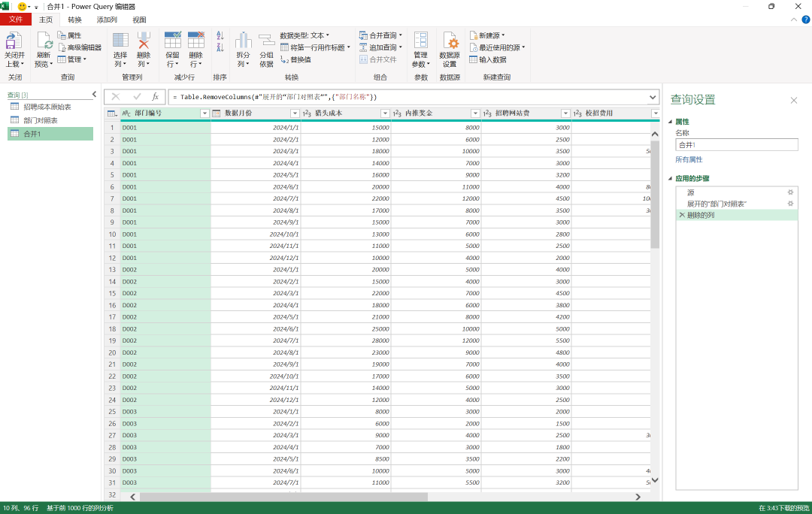Click inside the formula bar text
Screen dimensions: 812x514
click(408, 97)
